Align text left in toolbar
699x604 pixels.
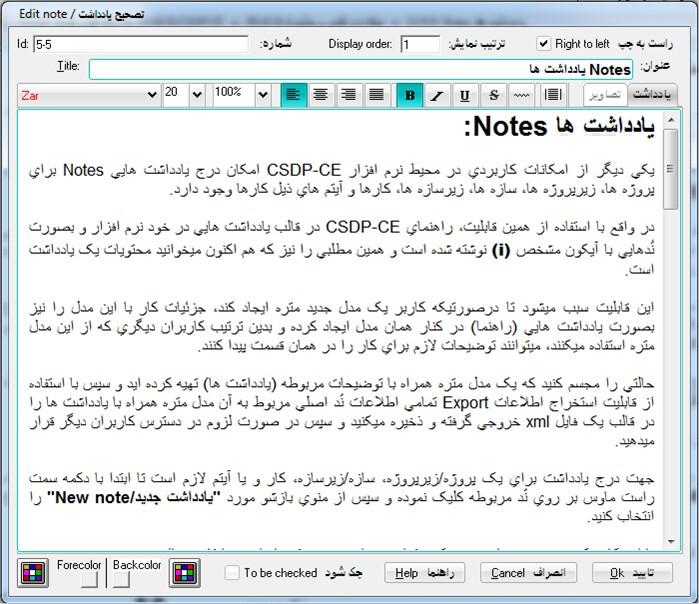[294, 95]
